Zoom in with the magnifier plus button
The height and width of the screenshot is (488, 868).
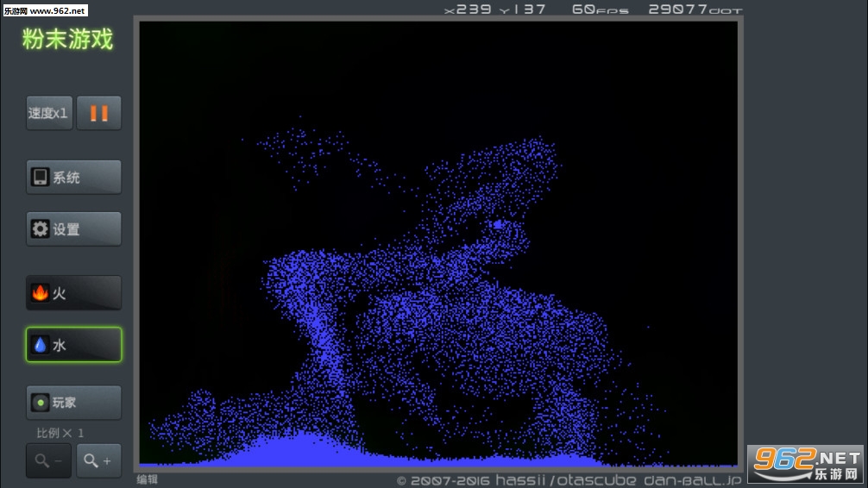[x=98, y=460]
